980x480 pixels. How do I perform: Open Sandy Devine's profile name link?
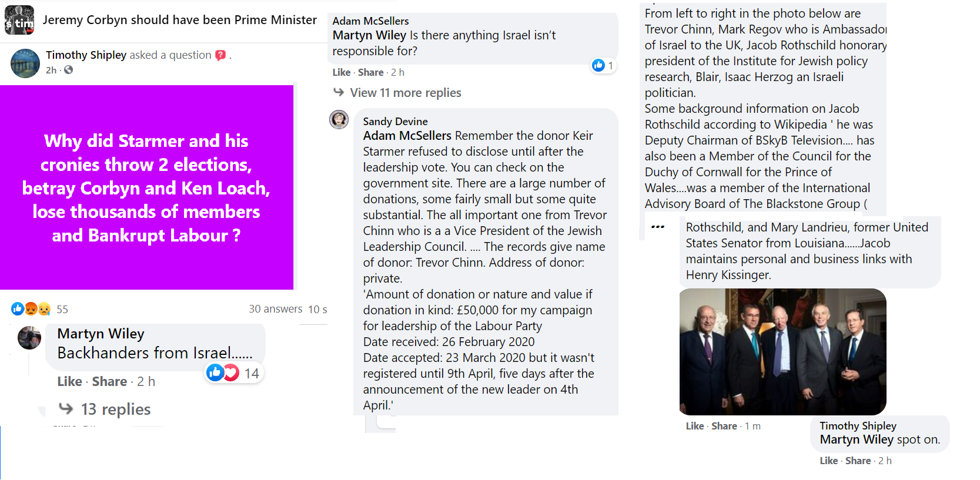pos(395,121)
